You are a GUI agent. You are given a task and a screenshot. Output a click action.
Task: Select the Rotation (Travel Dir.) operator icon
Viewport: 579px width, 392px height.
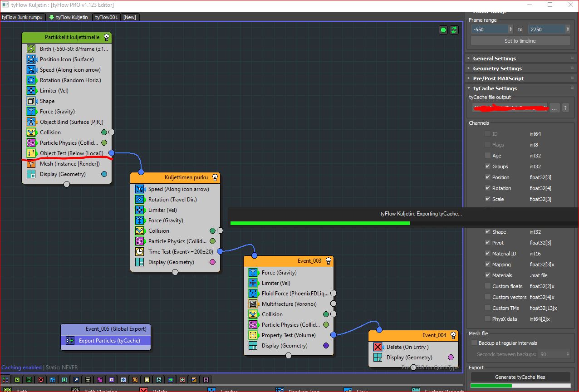139,199
